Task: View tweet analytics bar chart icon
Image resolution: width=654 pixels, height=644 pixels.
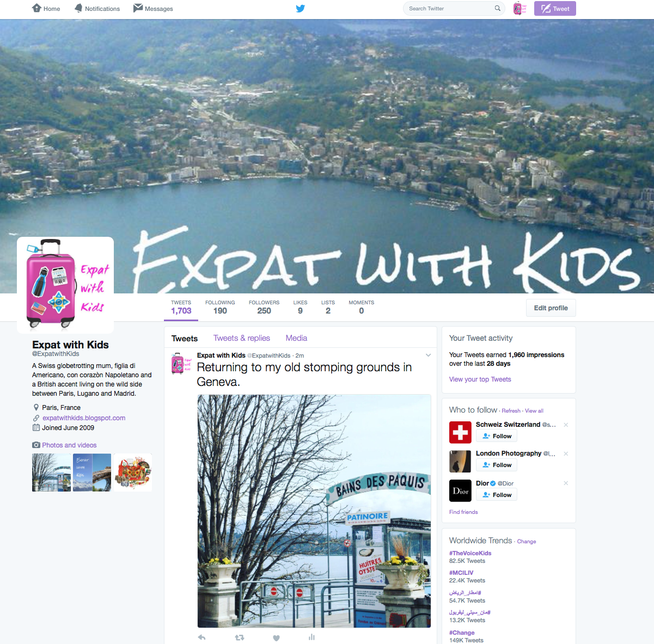Action: [x=311, y=637]
